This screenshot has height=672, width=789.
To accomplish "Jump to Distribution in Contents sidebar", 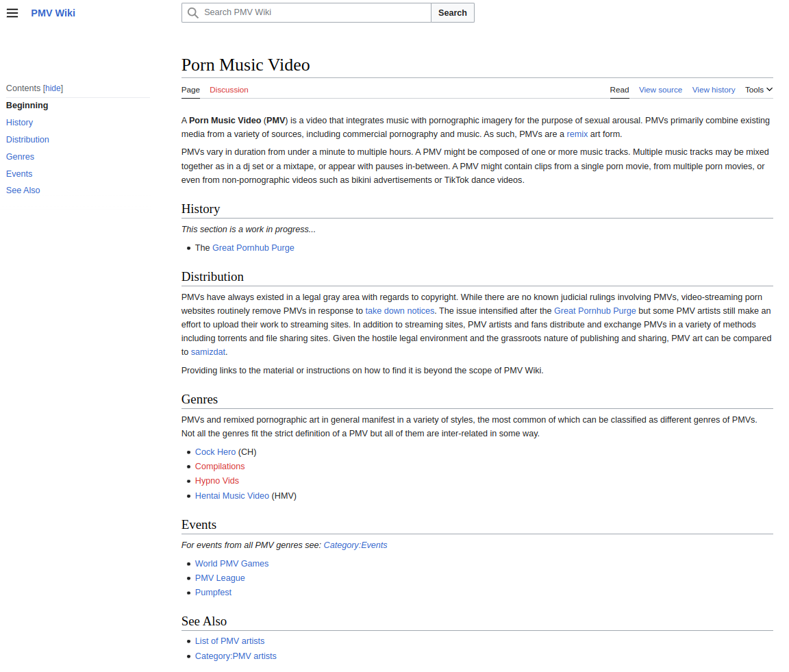I will point(27,140).
